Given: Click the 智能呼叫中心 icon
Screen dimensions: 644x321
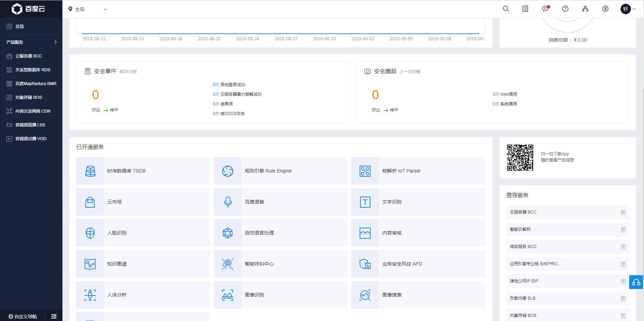Looking at the screenshot, I should click(228, 264).
